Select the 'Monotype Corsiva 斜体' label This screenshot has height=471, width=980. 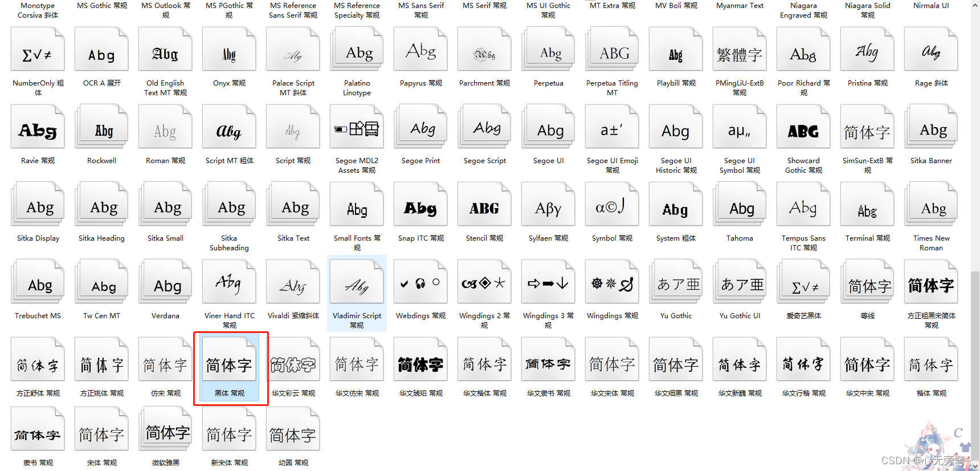tap(38, 10)
